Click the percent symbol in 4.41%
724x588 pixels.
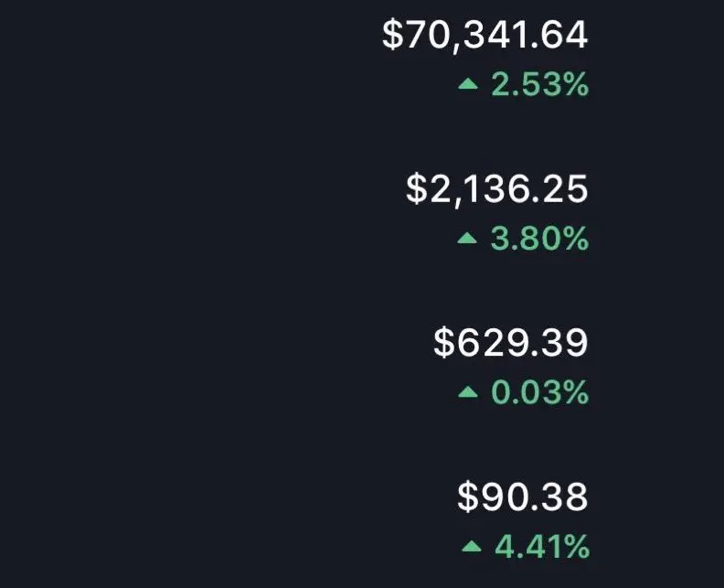tap(577, 547)
